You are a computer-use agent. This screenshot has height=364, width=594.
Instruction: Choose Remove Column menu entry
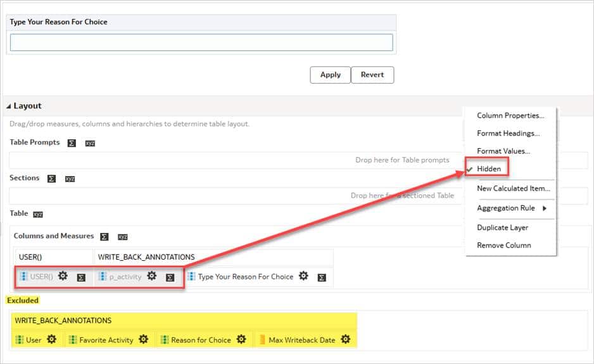[504, 246]
